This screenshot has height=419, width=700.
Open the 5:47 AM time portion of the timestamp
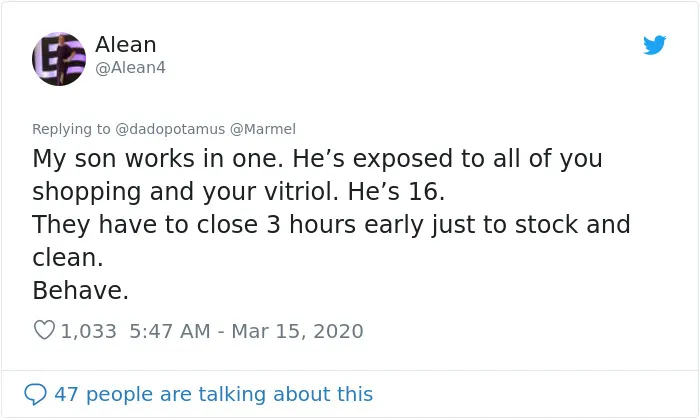[x=170, y=331]
